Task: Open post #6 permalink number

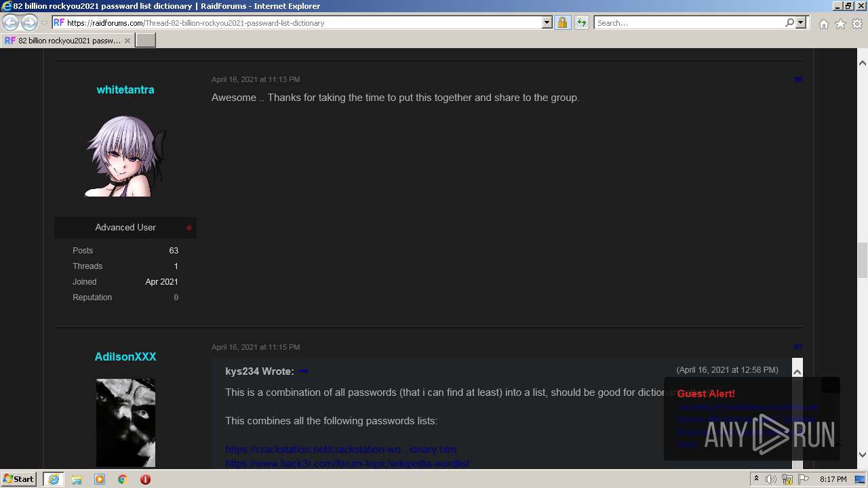Action: pos(798,79)
